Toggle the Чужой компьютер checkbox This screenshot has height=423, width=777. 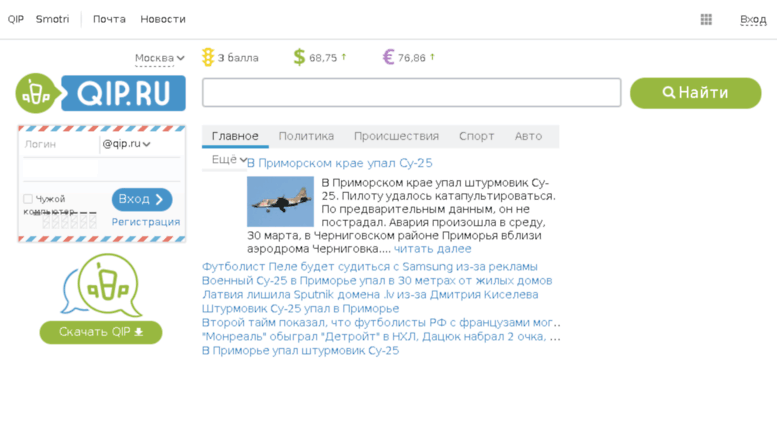pos(28,199)
